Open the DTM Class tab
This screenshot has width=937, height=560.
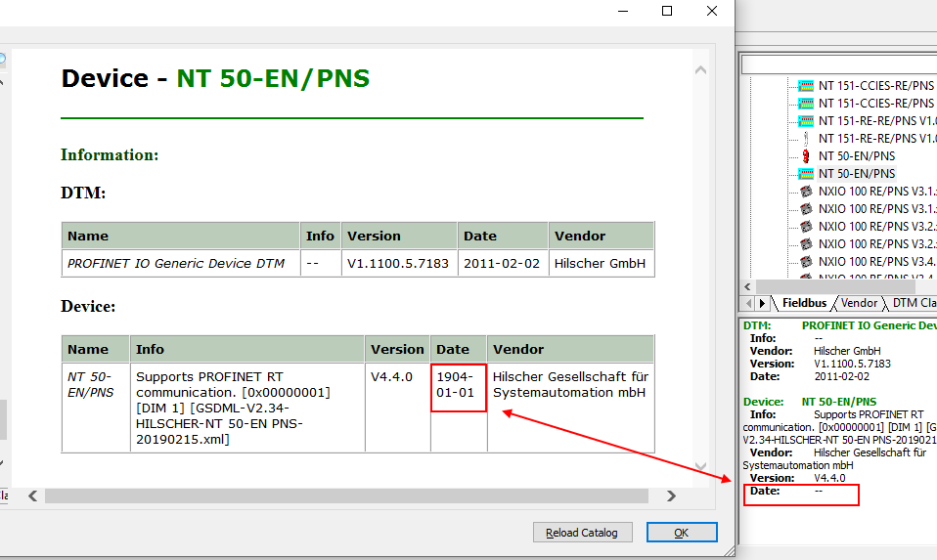point(914,303)
